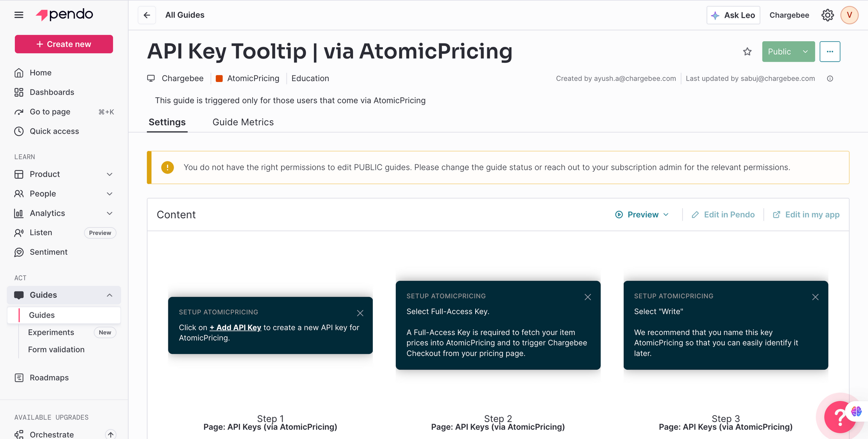
Task: Open the Public status dropdown
Action: coord(788,52)
